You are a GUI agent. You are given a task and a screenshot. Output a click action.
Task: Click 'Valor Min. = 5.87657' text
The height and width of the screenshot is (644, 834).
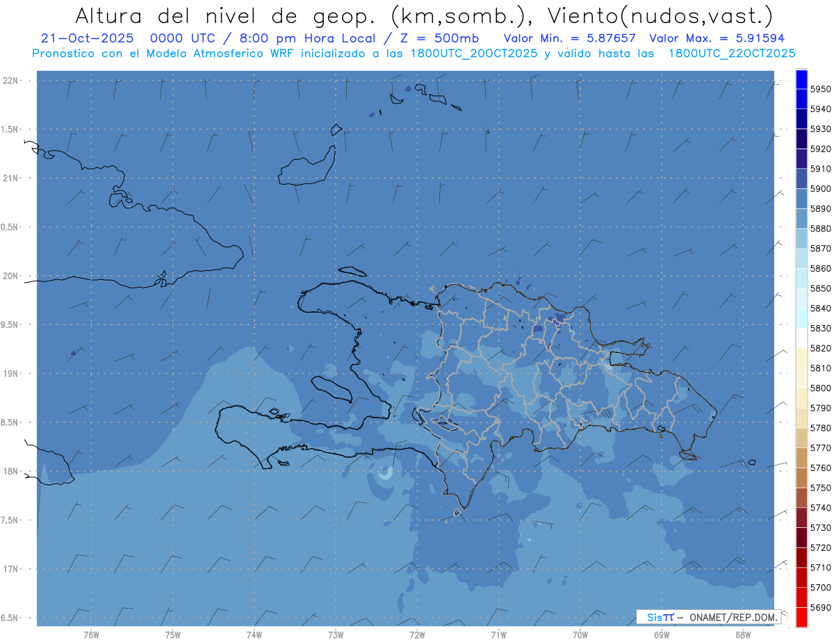click(x=569, y=38)
